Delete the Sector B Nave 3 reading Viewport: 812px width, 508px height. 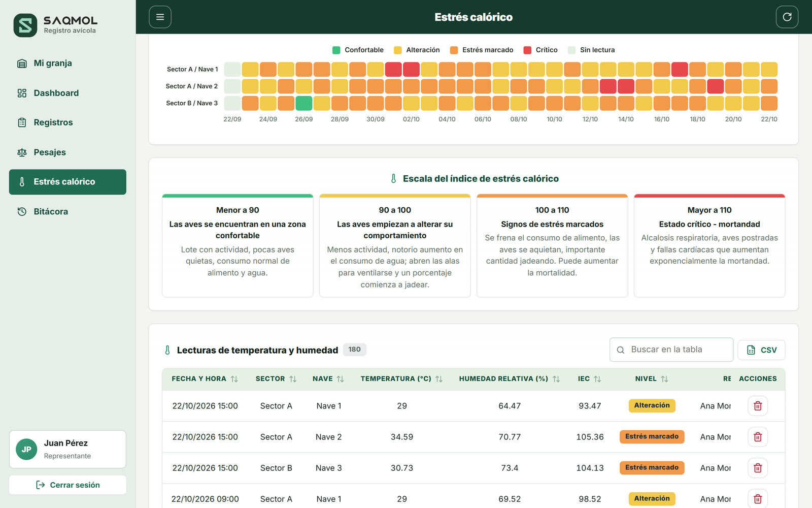pyautogui.click(x=757, y=468)
